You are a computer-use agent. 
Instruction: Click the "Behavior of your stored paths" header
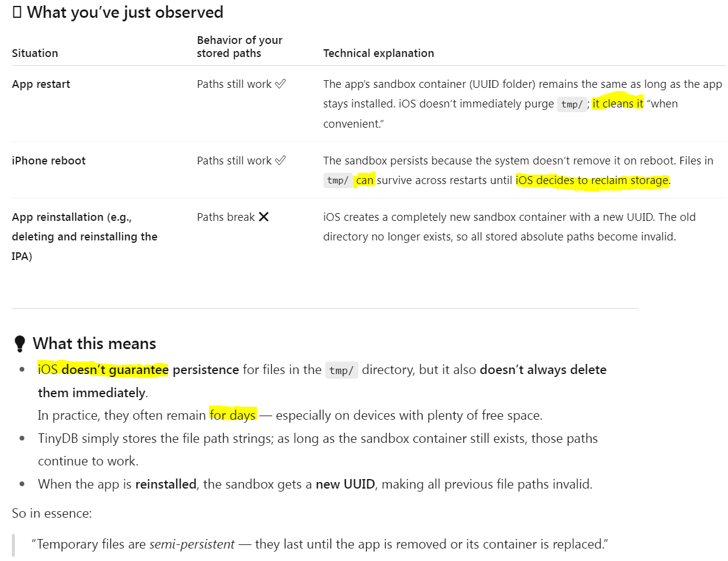(239, 47)
